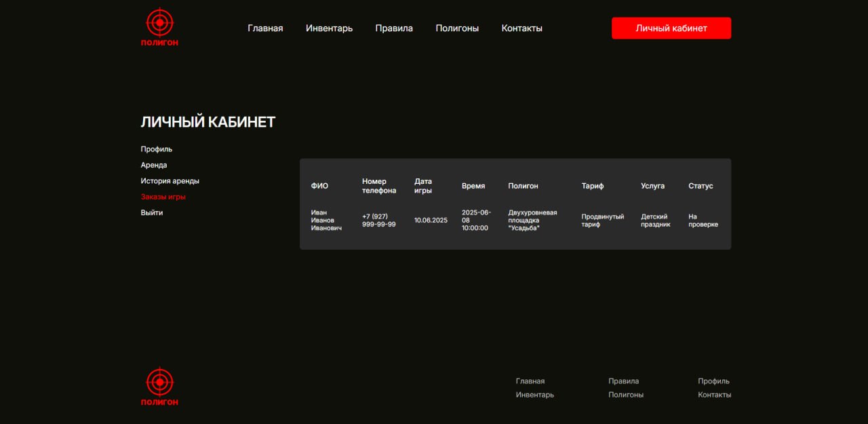Screen dimensions: 868x424
Task: Click the Дата игры column header
Action: (x=423, y=186)
